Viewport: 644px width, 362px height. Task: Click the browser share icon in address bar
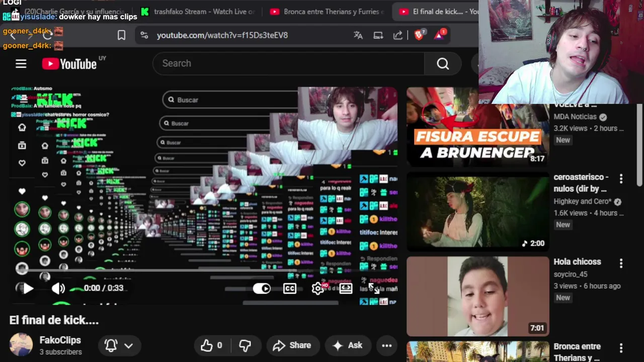(398, 35)
